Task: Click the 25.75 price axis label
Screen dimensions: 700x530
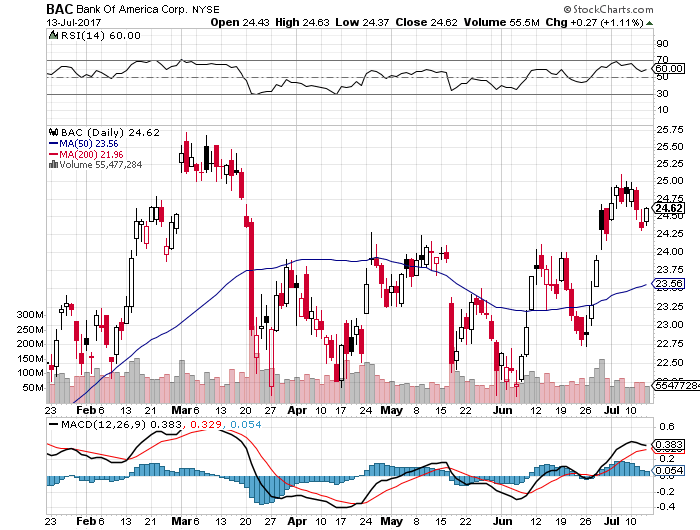Action: pos(670,130)
